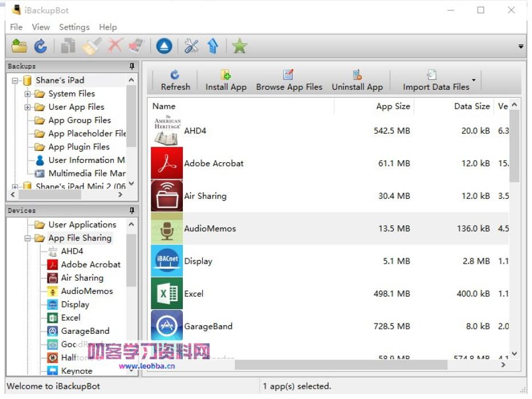The width and height of the screenshot is (532, 399).
Task: Click small Adobe Acrobat icon in Devices tree
Action: [52, 264]
